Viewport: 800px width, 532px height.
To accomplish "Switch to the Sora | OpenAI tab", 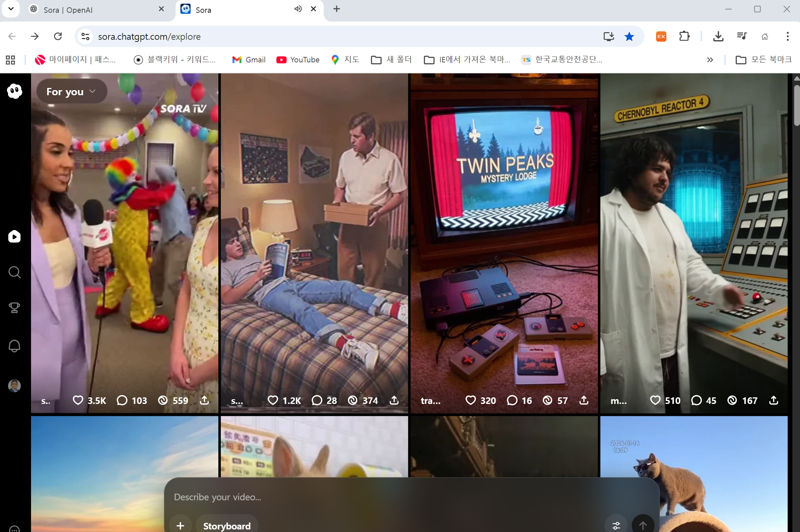I will tap(97, 10).
